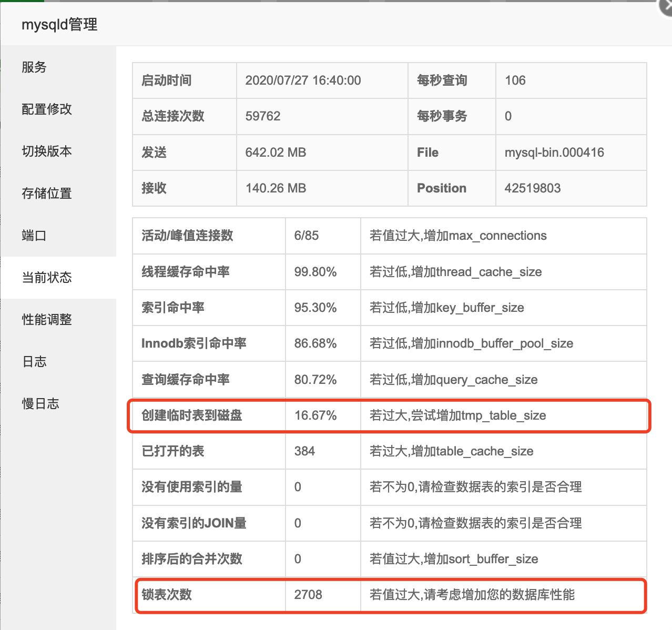The width and height of the screenshot is (672, 630).
Task: Open the 性能调整 tab
Action: 58,320
